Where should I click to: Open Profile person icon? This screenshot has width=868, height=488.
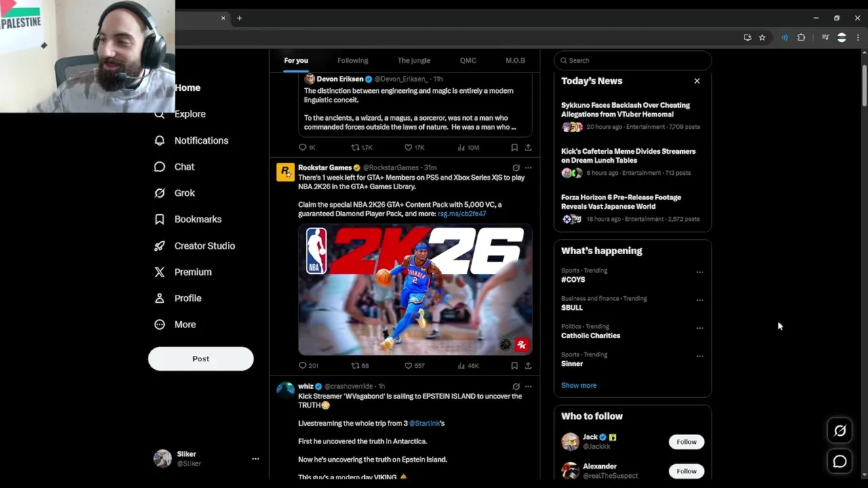[159, 298]
